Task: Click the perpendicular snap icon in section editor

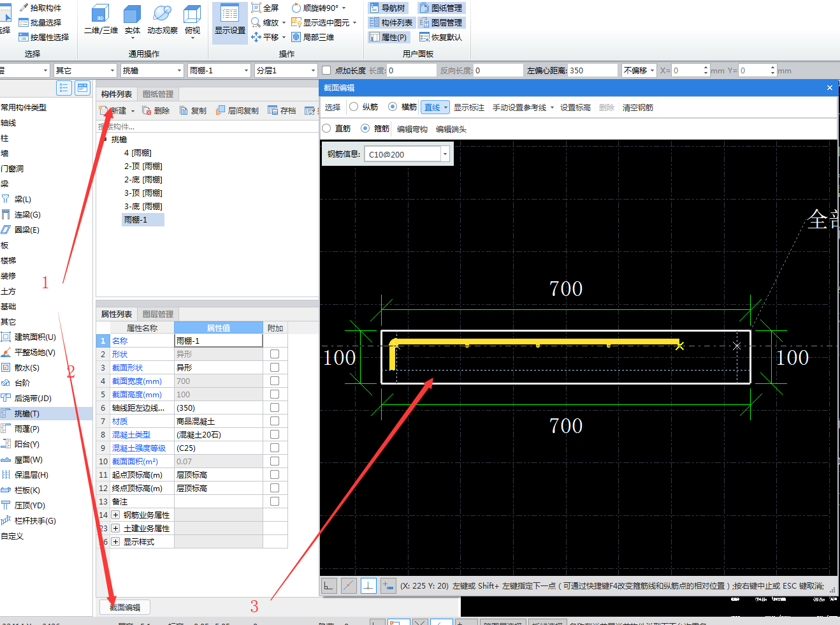Action: pos(368,585)
